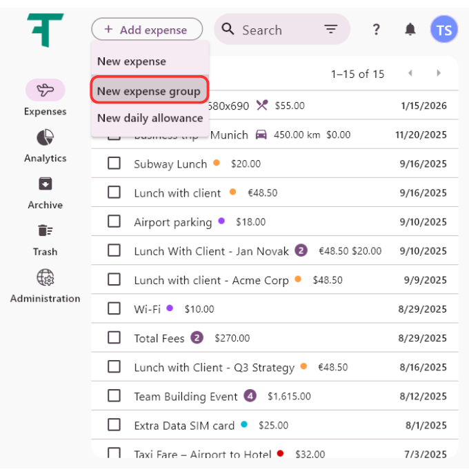Open the Expenses section in sidebar
This screenshot has height=476, width=469.
[x=46, y=90]
